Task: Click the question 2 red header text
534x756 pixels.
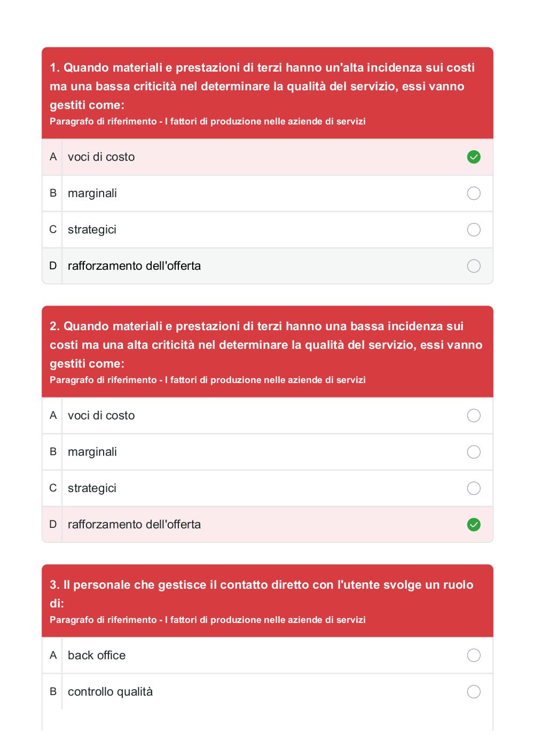Action: [266, 345]
